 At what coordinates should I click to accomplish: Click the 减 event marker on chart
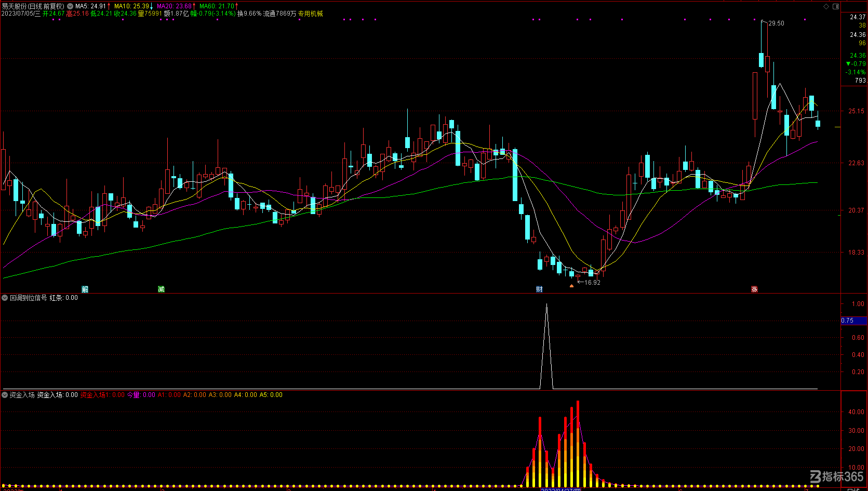click(x=162, y=289)
